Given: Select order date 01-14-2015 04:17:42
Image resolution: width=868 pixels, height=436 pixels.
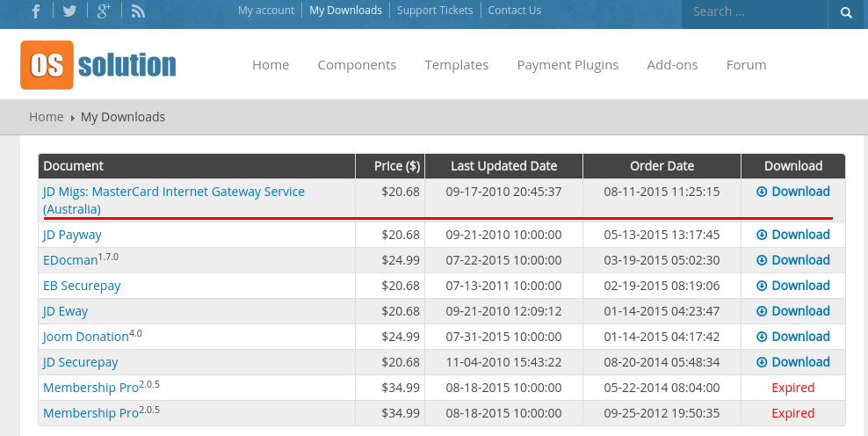Looking at the screenshot, I should coord(662,337).
